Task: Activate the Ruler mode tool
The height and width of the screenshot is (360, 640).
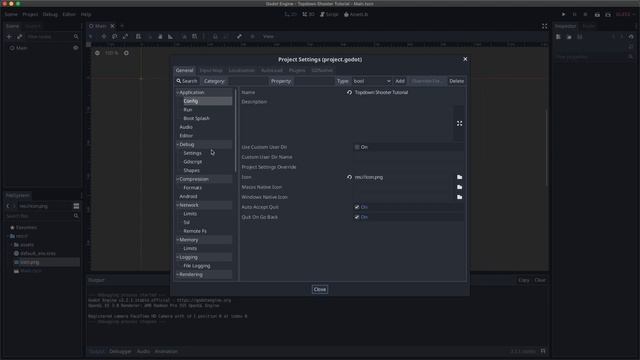Action: (x=171, y=36)
